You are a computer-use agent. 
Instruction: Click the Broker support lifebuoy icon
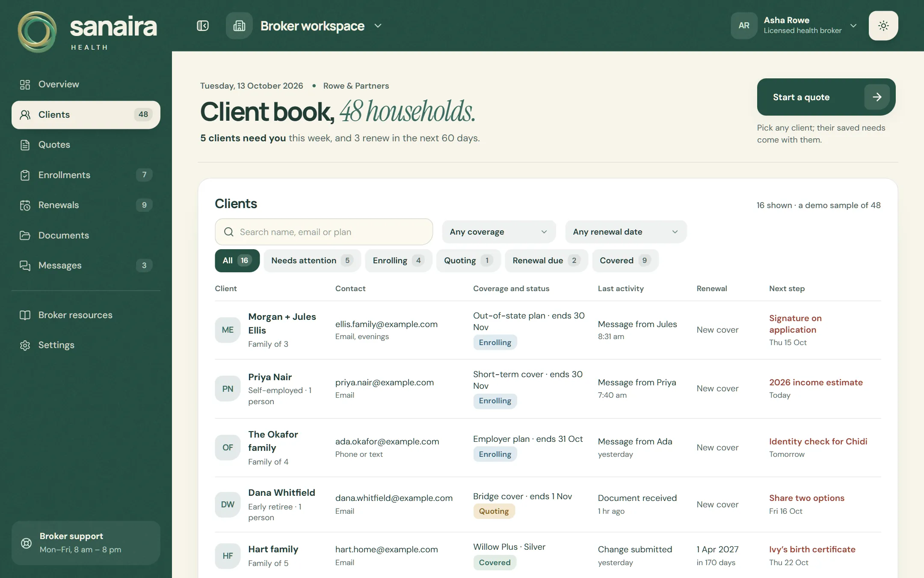click(26, 543)
